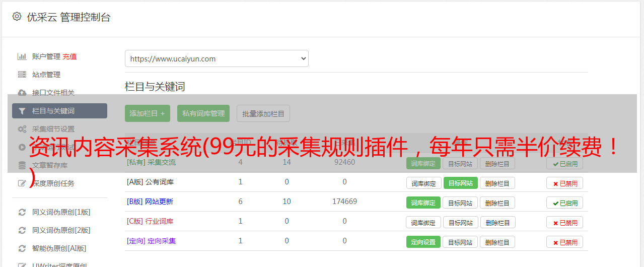Click the 批量添加栏目 button
644x267 pixels.
(x=263, y=113)
